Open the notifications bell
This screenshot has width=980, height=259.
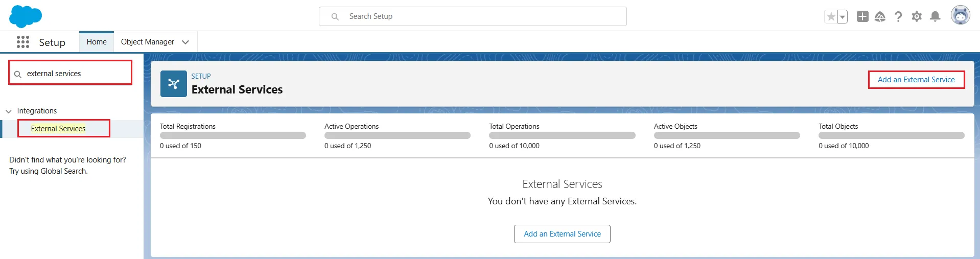935,17
